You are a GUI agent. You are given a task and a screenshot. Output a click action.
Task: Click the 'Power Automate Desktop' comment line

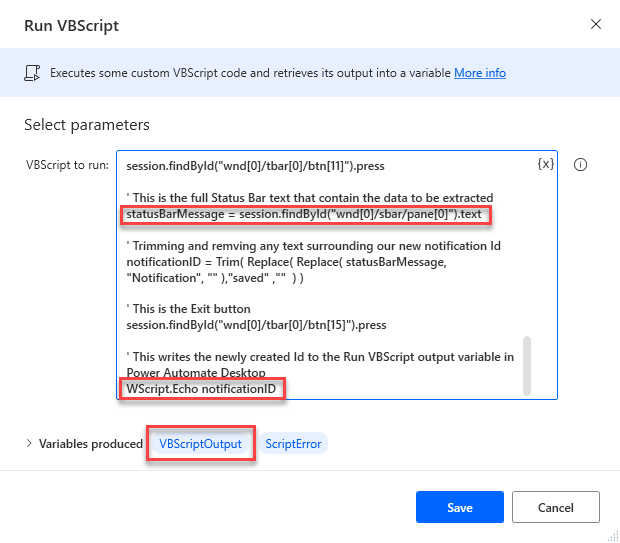click(196, 373)
